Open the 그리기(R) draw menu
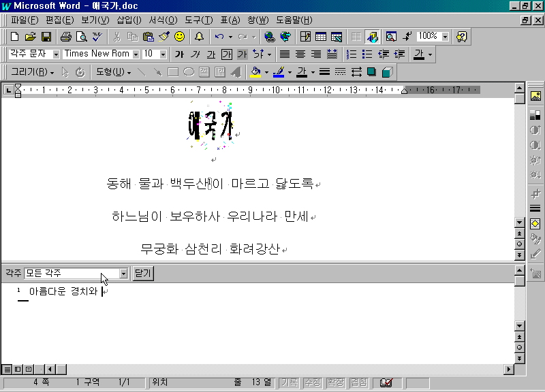545x392 pixels. 32,72
